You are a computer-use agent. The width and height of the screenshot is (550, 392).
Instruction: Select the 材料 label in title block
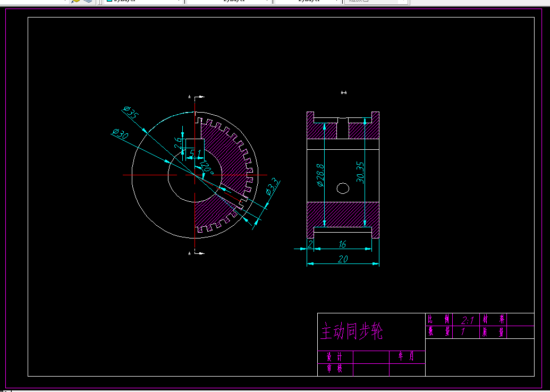493,319
